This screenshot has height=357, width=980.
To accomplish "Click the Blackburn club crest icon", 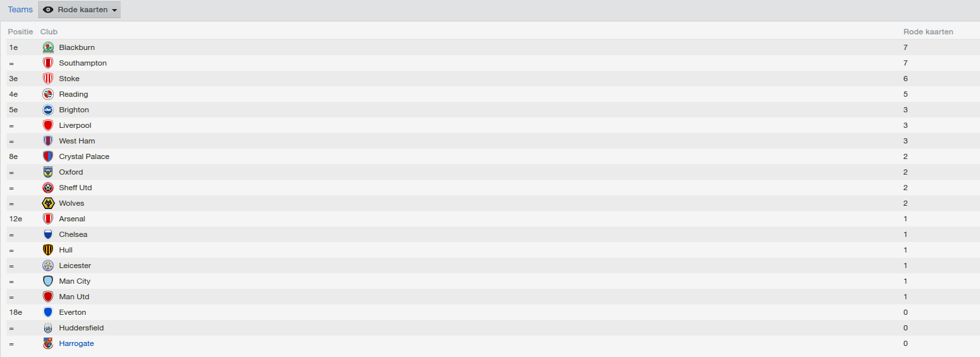I will click(48, 47).
